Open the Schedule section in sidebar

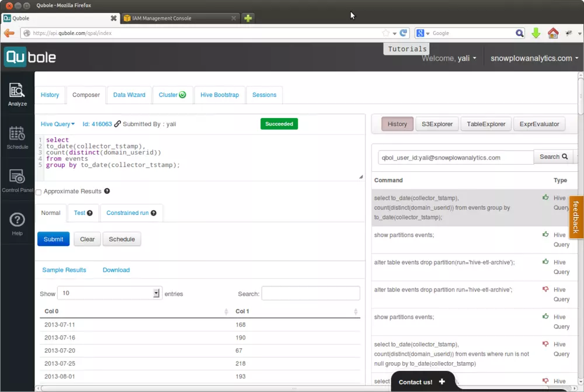click(x=17, y=138)
